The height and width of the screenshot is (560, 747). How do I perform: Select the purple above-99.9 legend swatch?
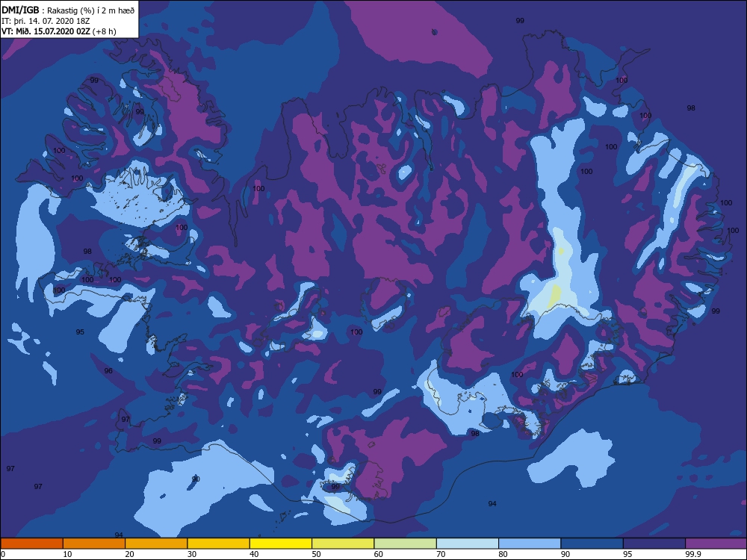[716, 544]
